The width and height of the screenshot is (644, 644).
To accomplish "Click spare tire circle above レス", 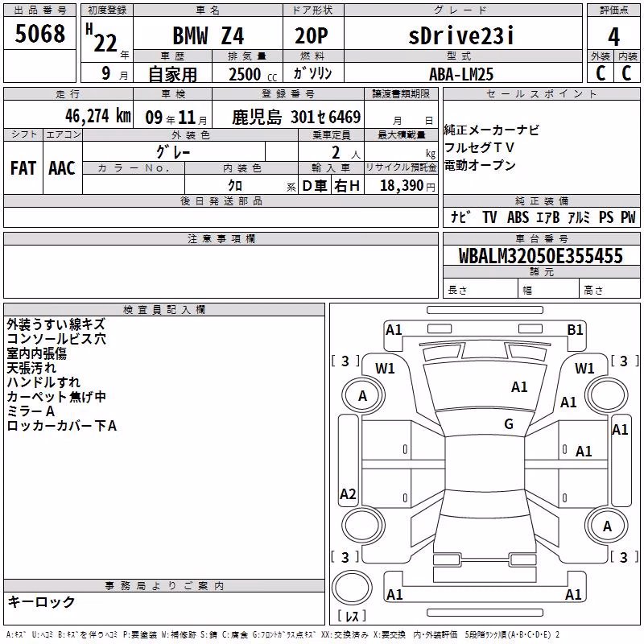I will coord(352,588).
